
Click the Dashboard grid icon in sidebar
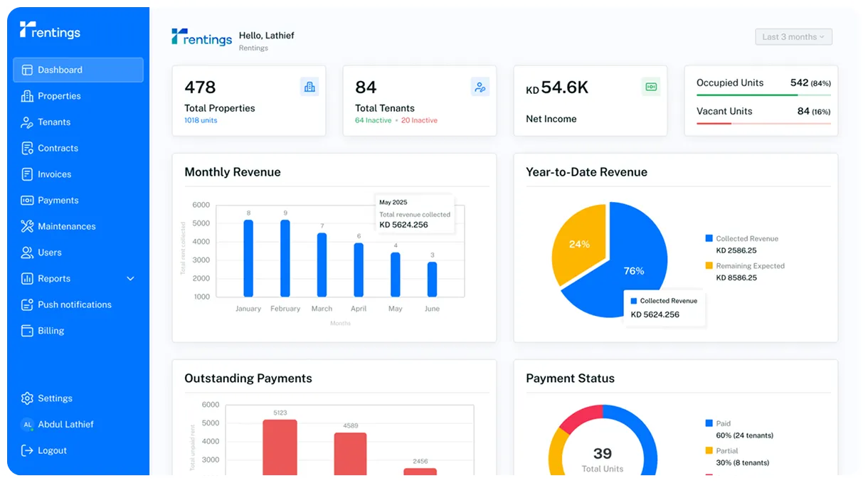click(x=27, y=70)
